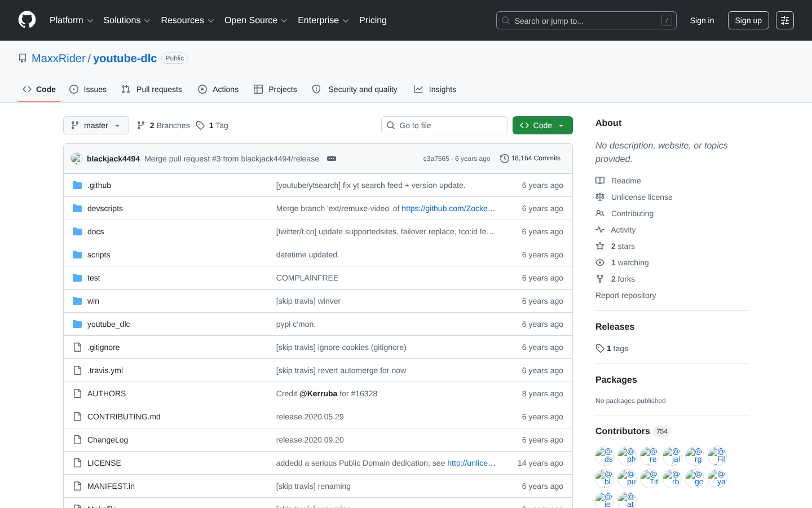812x508 pixels.
Task: Expand the Platform menu
Action: point(72,20)
